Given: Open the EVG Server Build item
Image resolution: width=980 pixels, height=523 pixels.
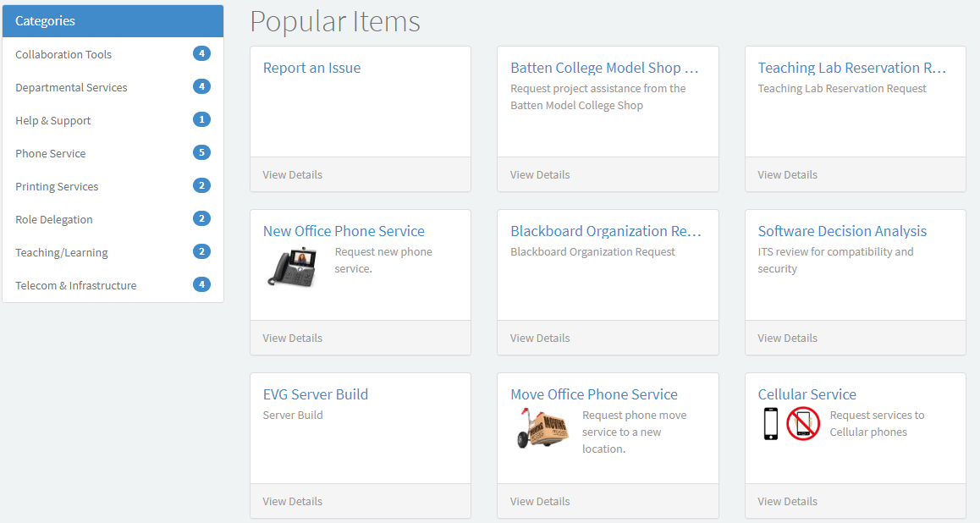Looking at the screenshot, I should click(x=315, y=394).
